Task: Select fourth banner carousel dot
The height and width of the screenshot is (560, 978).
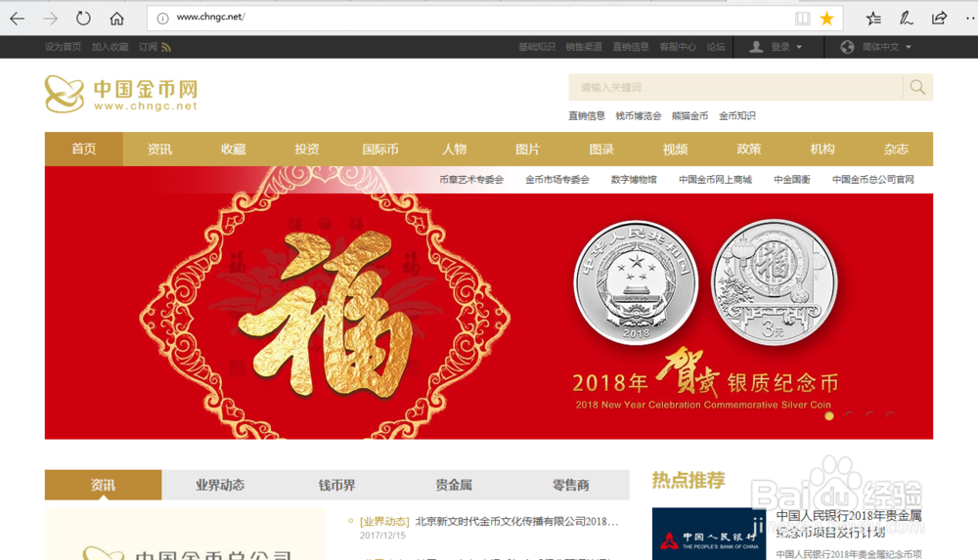Action: click(890, 416)
